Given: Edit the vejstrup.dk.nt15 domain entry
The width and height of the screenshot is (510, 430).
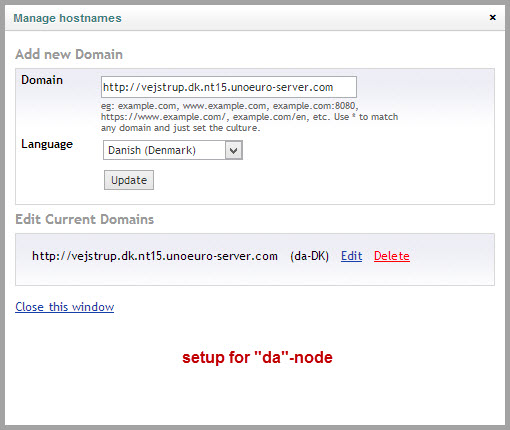Looking at the screenshot, I should tap(351, 256).
